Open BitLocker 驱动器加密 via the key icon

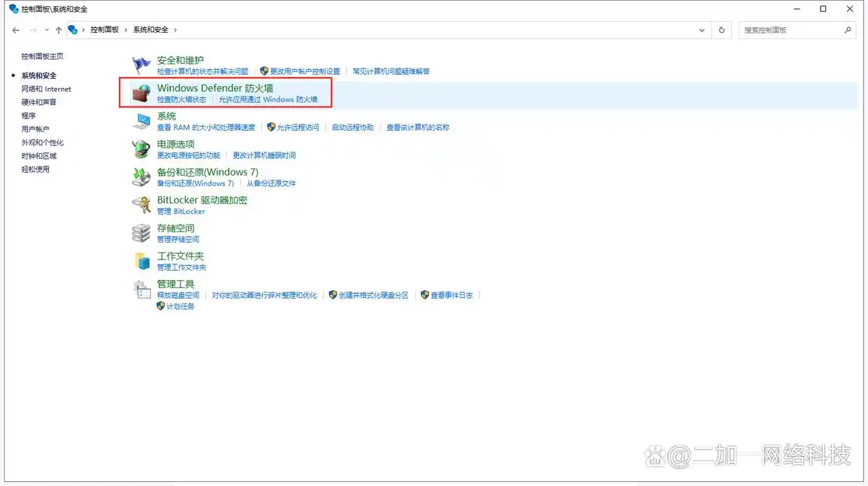[141, 204]
